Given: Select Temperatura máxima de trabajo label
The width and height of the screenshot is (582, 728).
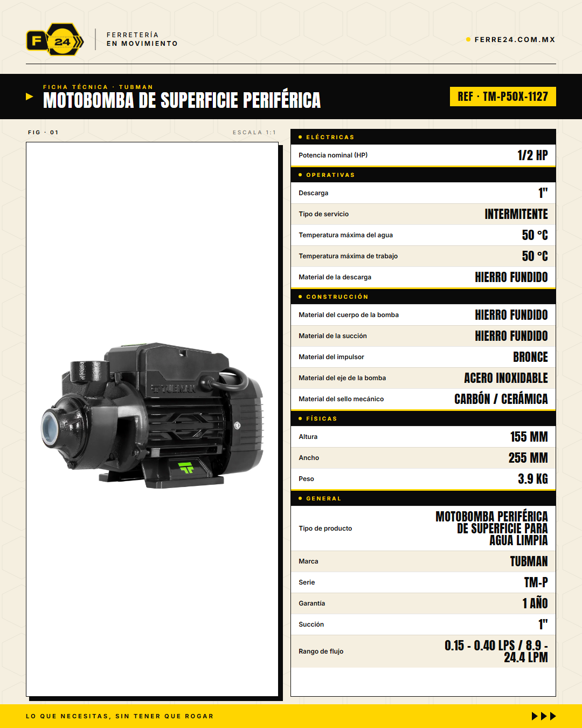Looking at the screenshot, I should (348, 256).
